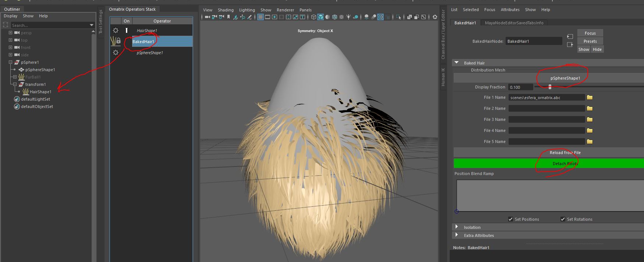This screenshot has height=262, width=644.
Task: Select pSphereShape1 in the Operators Stack
Action: pyautogui.click(x=150, y=53)
